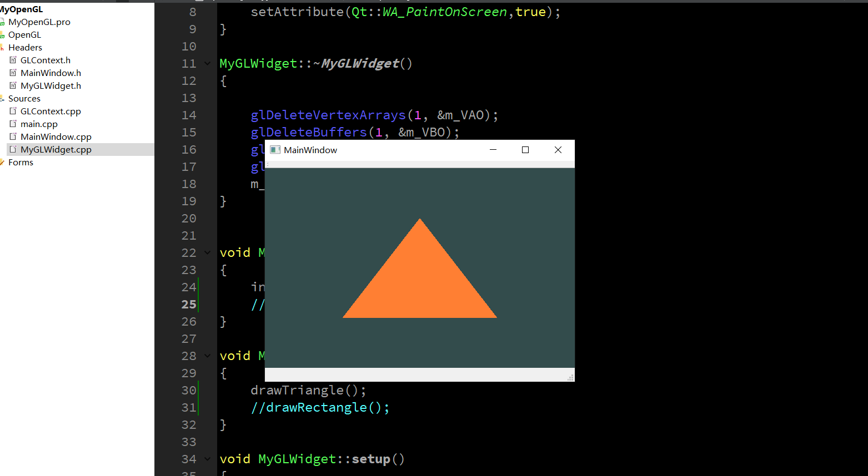
Task: Open MainWindow.h header file
Action: tap(51, 73)
